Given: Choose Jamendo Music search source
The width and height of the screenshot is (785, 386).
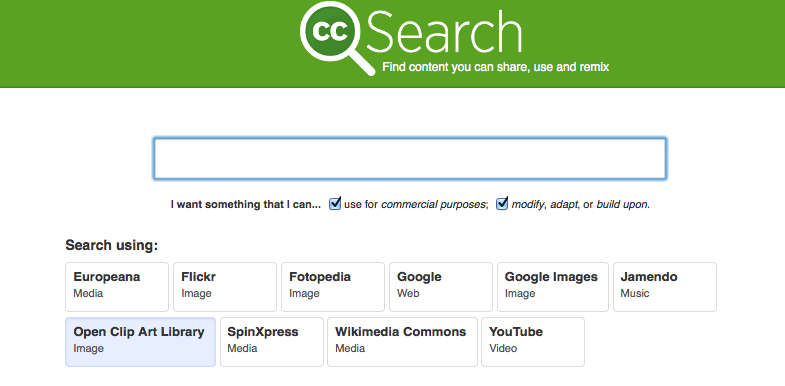Looking at the screenshot, I should 665,287.
